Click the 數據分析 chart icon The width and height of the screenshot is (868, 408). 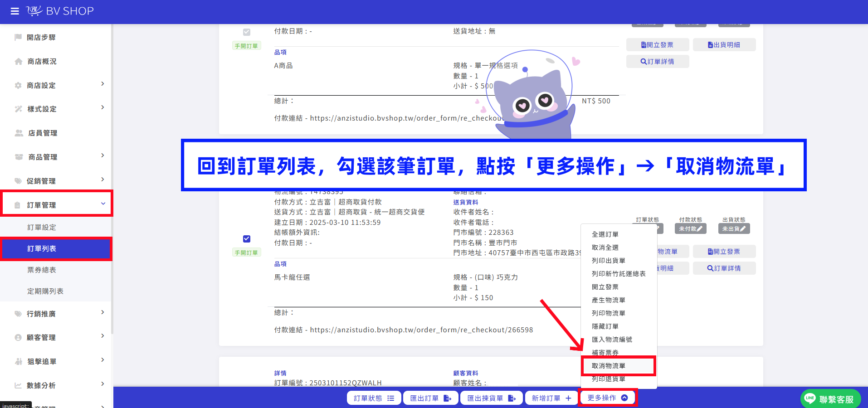pos(18,385)
